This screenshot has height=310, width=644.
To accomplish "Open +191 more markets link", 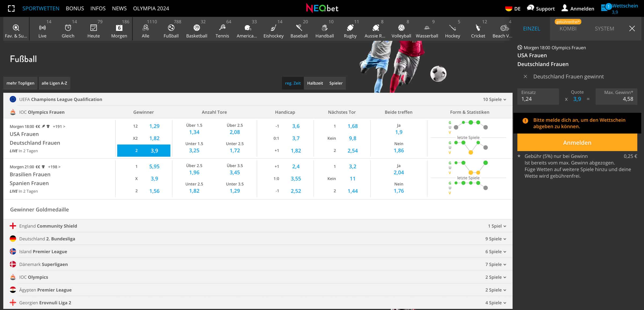I will click(59, 126).
